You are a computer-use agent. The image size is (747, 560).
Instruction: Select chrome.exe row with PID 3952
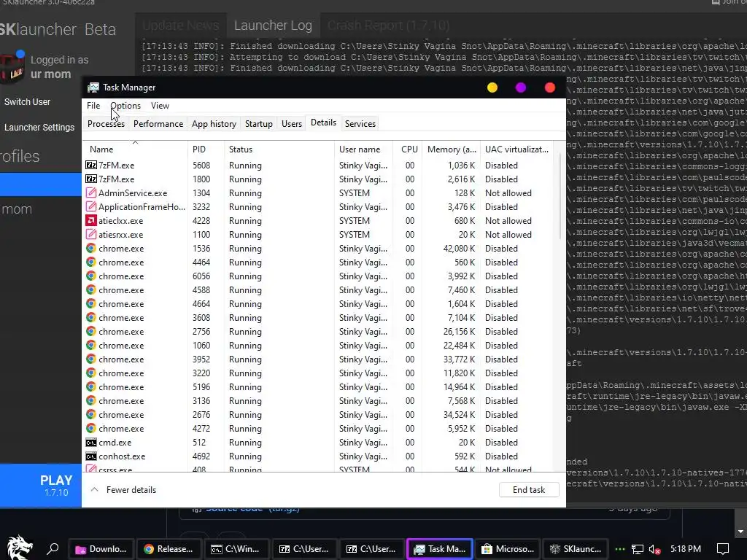tap(318, 359)
